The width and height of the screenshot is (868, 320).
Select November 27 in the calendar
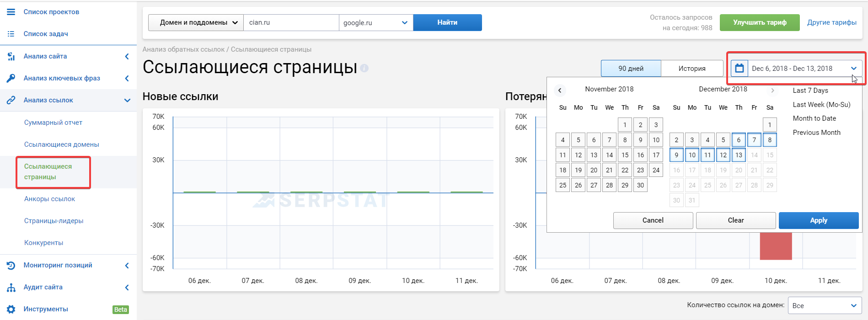click(594, 185)
